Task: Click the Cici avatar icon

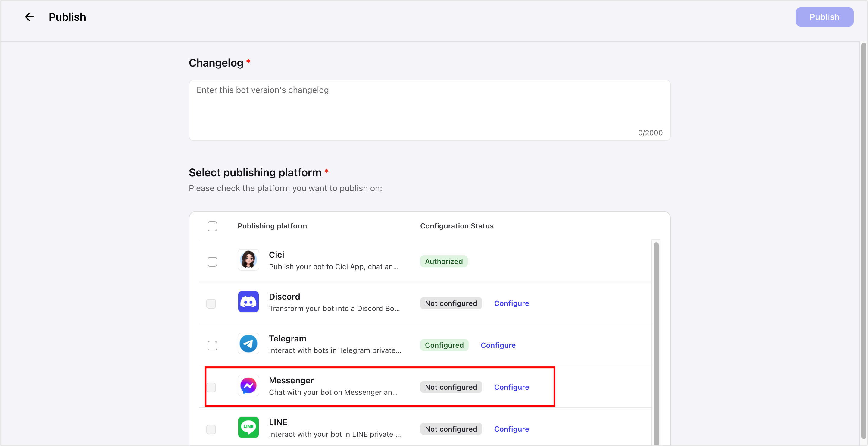Action: [248, 260]
